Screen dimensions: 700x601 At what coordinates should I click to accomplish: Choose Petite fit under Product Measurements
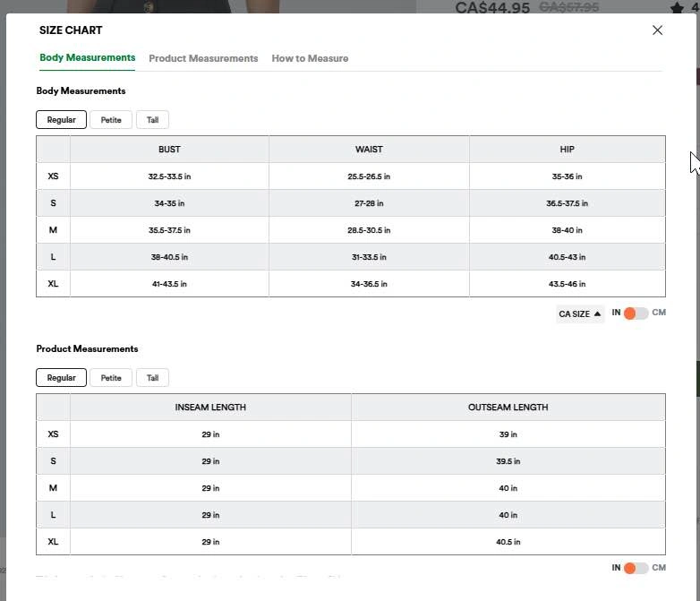point(111,378)
